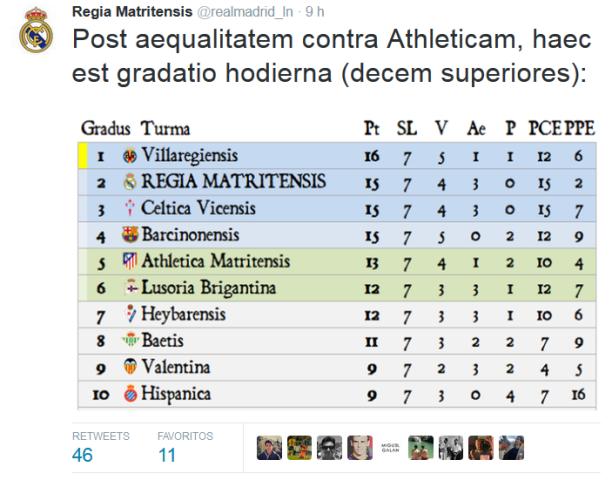
Task: Click the first retweeter avatar thumbnail
Action: click(x=269, y=448)
